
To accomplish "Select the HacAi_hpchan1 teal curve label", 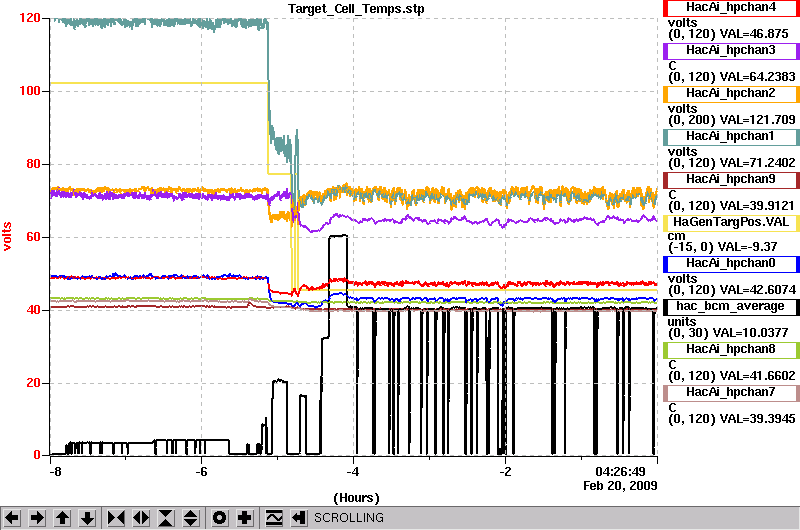I will (x=731, y=136).
